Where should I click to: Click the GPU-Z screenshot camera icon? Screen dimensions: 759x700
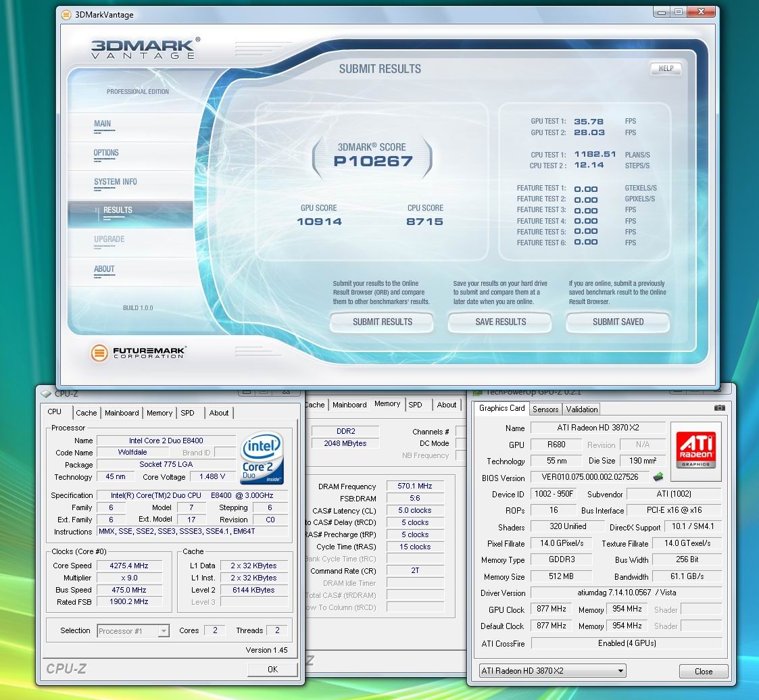[x=719, y=408]
